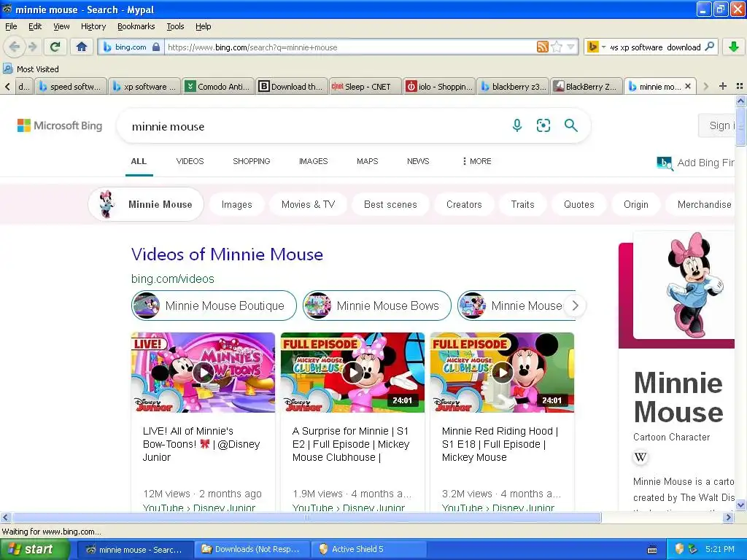Open the Bookmarks menu

pyautogui.click(x=136, y=26)
